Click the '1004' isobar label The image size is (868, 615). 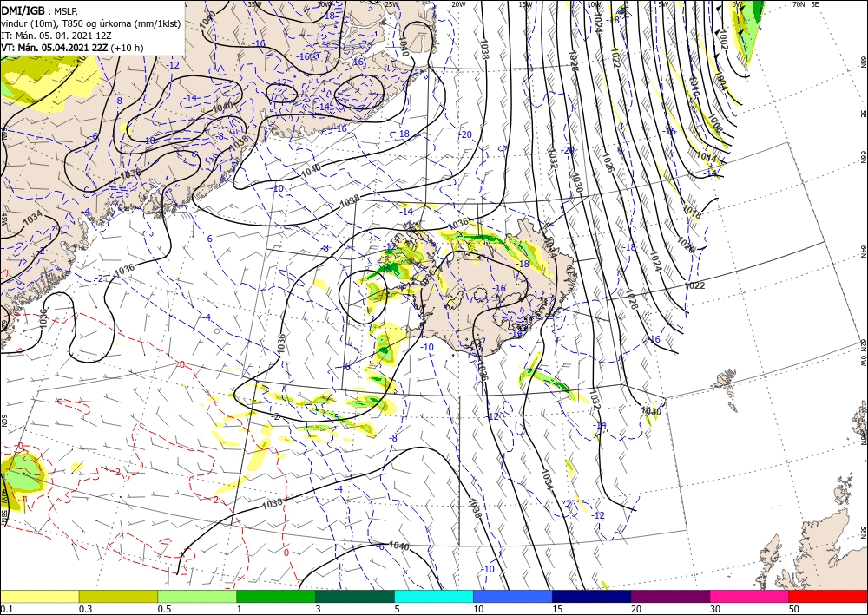tap(722, 82)
